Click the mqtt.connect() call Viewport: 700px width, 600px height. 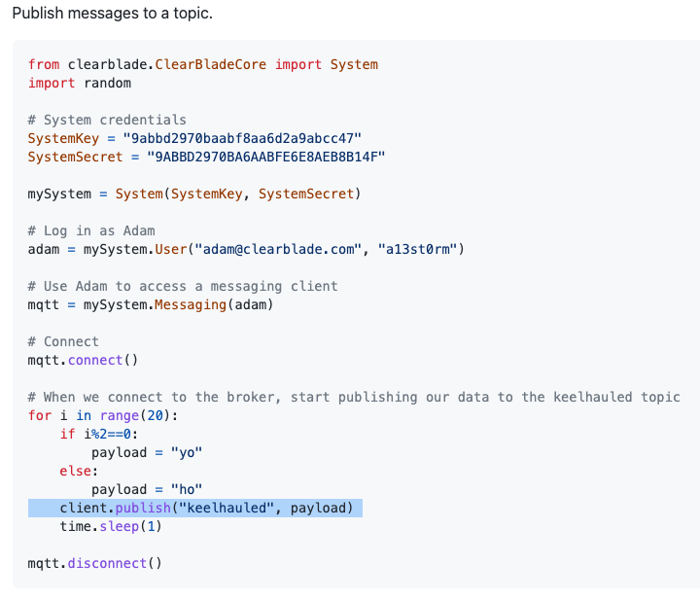(x=83, y=360)
